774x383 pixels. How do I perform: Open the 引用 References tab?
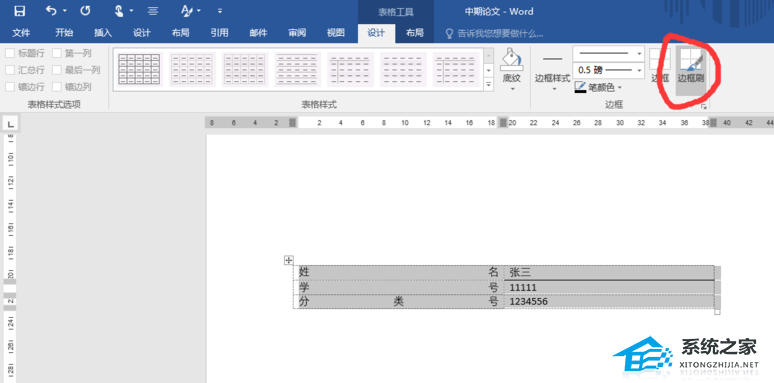219,33
